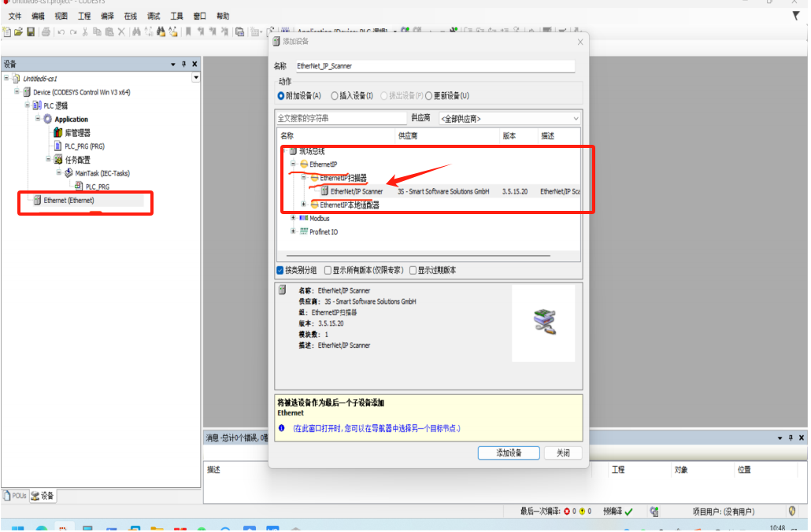Image resolution: width=811 pixels, height=532 pixels.
Task: Open the 供应商 vendor dropdown
Action: click(509, 118)
